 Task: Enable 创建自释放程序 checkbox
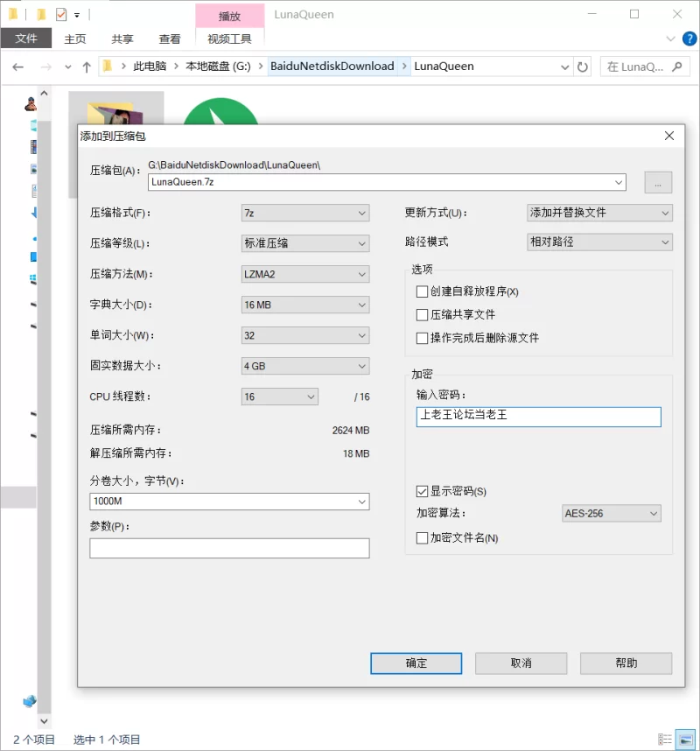[423, 291]
